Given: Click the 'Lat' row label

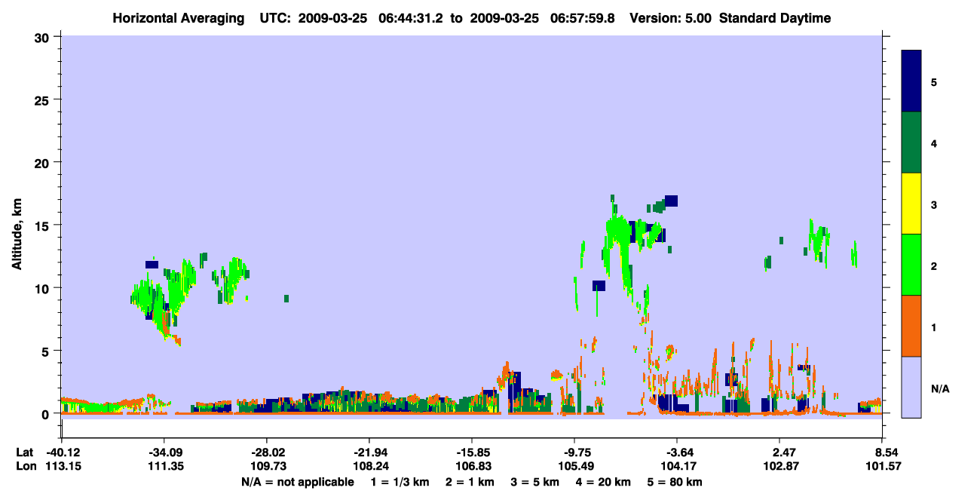Looking at the screenshot, I should tap(26, 452).
